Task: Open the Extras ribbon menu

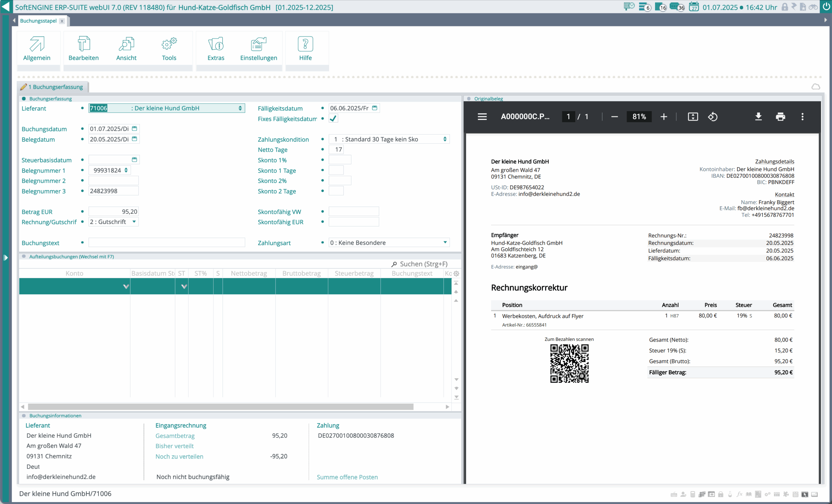Action: [216, 49]
